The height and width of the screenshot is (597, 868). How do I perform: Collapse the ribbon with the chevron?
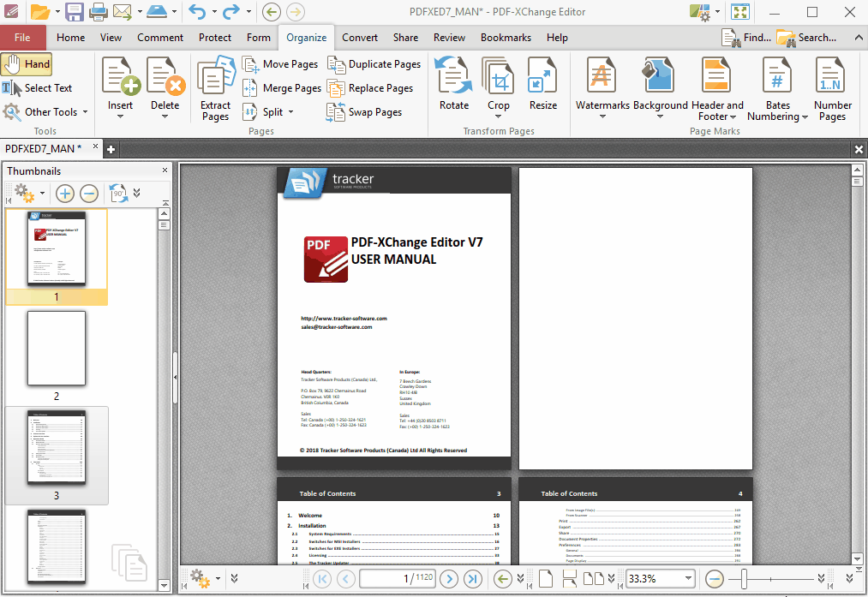858,38
